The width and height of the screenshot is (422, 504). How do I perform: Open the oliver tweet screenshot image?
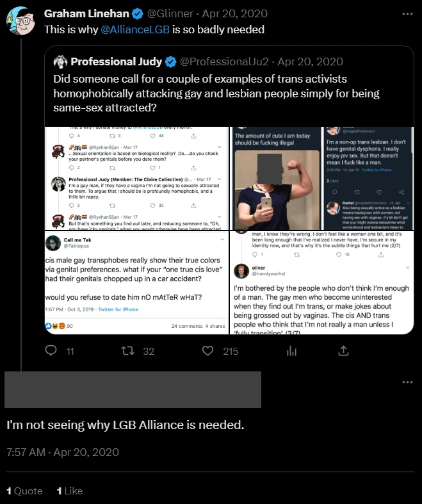point(323,282)
